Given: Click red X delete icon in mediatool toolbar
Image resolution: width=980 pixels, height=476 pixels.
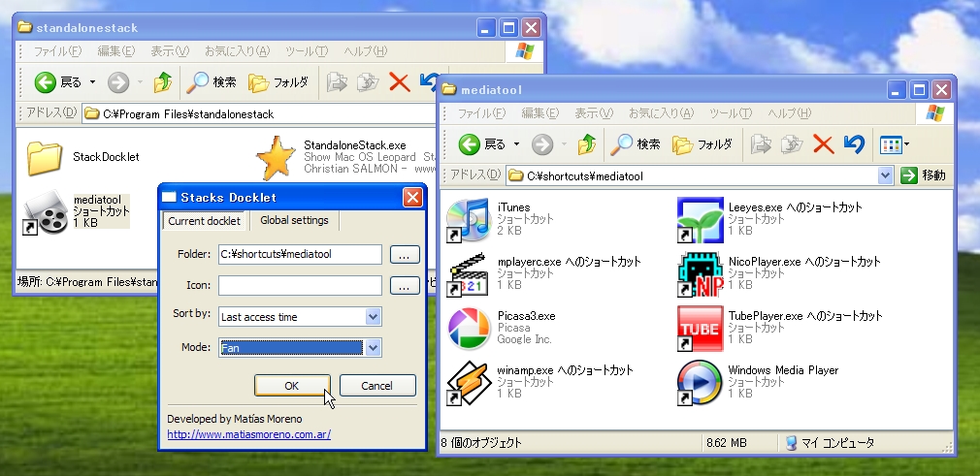Looking at the screenshot, I should [x=823, y=144].
